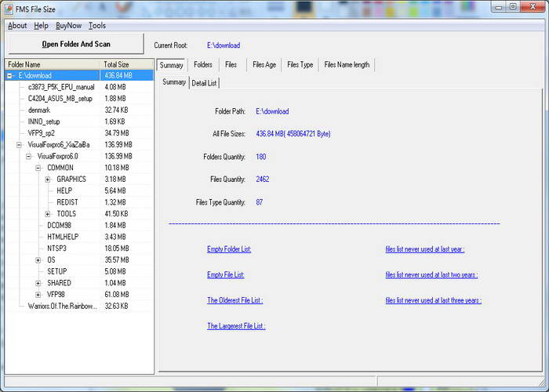
Task: Open the Help menu
Action: (41, 26)
